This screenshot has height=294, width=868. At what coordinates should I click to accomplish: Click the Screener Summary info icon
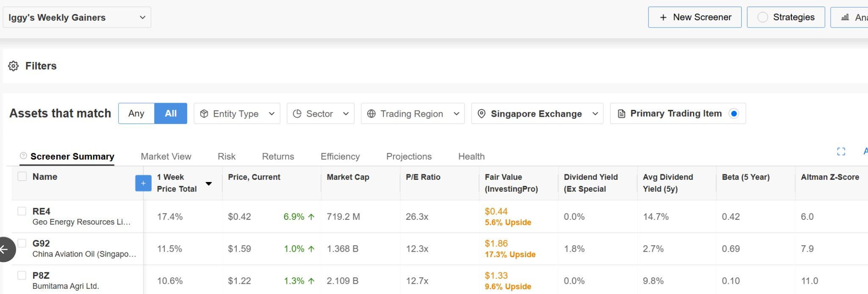tap(23, 156)
